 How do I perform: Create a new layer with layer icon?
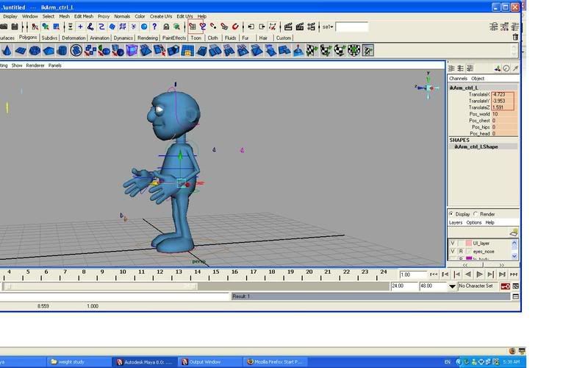pyautogui.click(x=514, y=233)
